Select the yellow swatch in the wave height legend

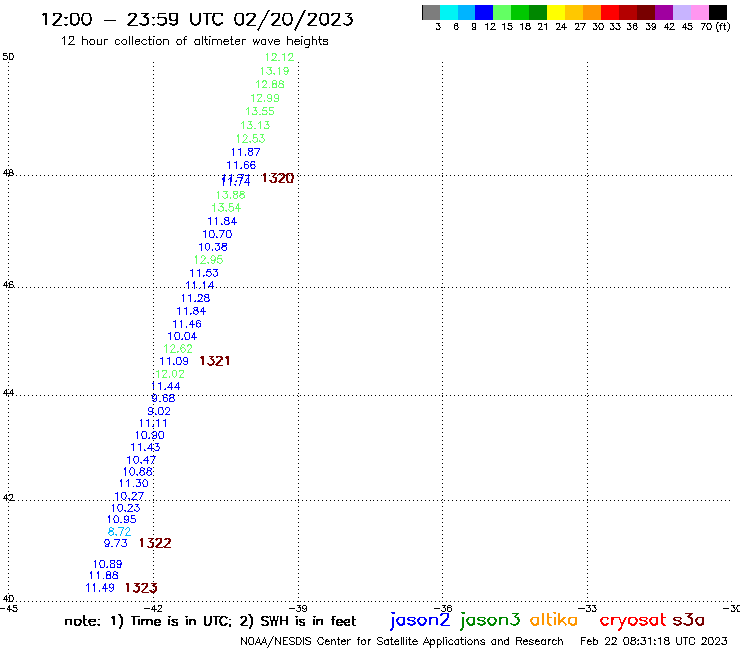point(556,13)
